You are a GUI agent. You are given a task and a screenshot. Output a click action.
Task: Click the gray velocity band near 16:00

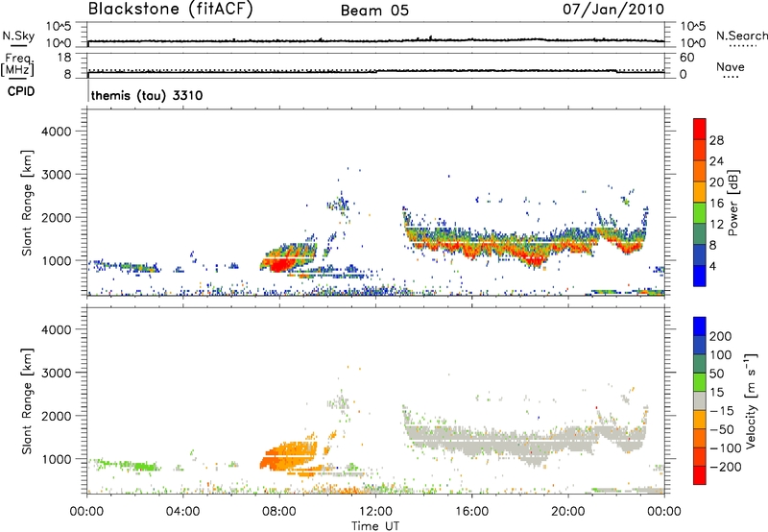pos(499,440)
